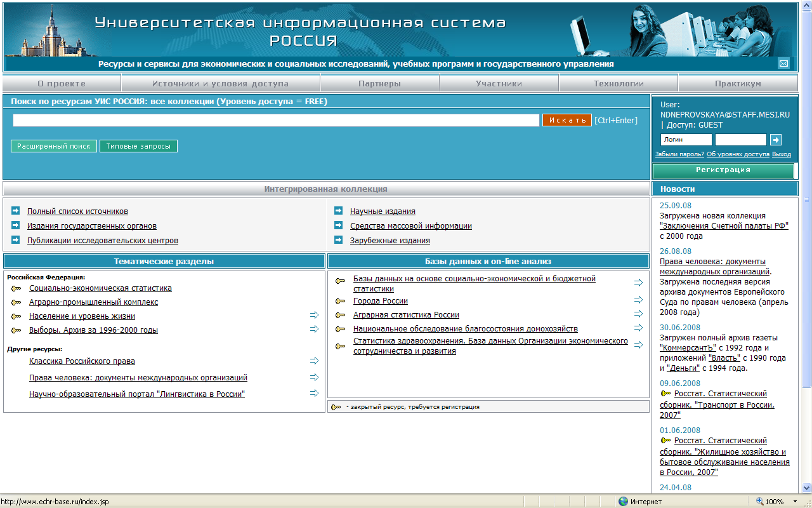
Task: Open Заключения Счетной палаты РФ news link
Action: coord(724,226)
